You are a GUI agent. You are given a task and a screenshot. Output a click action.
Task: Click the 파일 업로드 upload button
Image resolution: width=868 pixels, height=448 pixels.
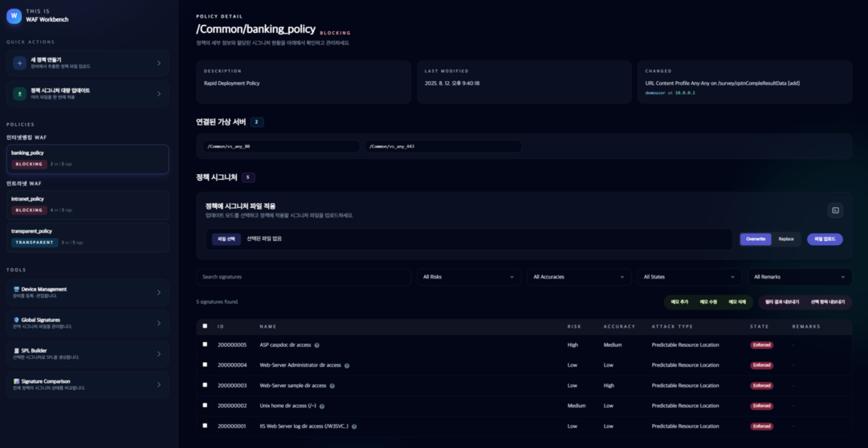click(x=825, y=239)
